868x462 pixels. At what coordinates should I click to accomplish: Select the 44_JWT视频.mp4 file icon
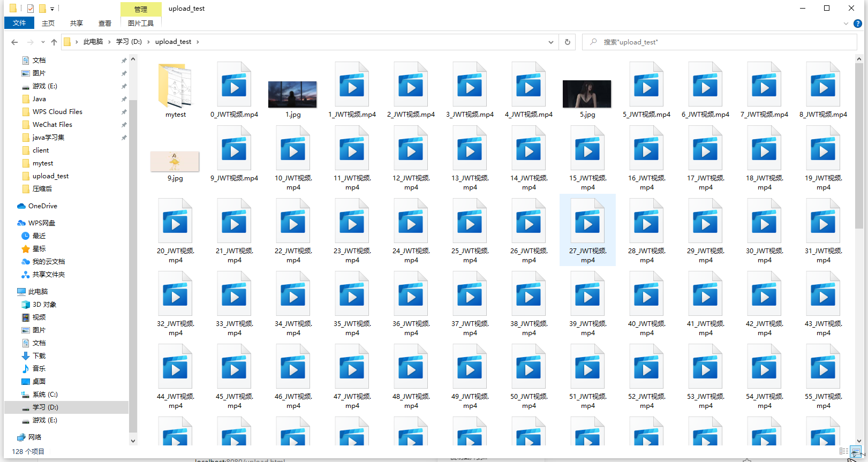pos(175,366)
